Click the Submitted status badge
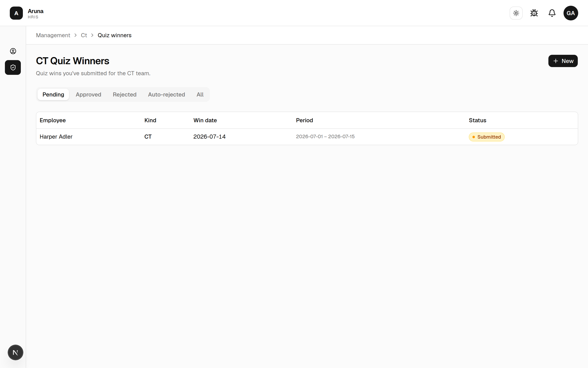588x368 pixels. [487, 137]
